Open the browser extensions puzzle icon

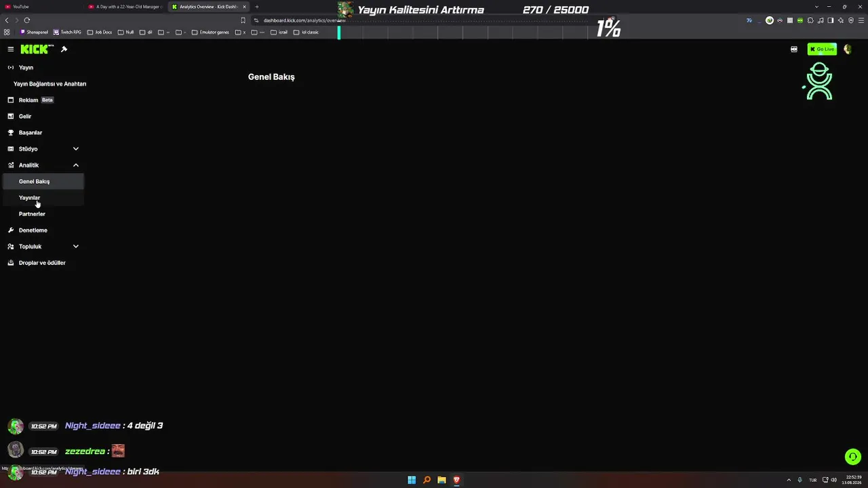click(810, 20)
